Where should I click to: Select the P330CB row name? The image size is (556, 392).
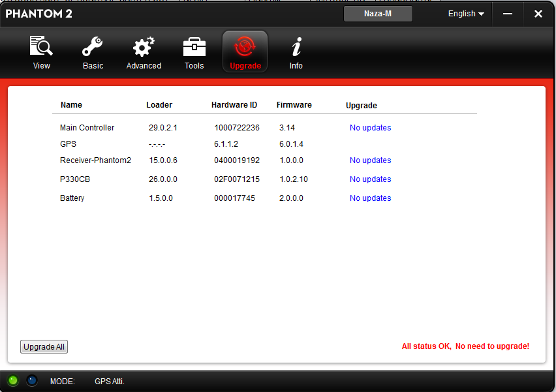pyautogui.click(x=75, y=179)
